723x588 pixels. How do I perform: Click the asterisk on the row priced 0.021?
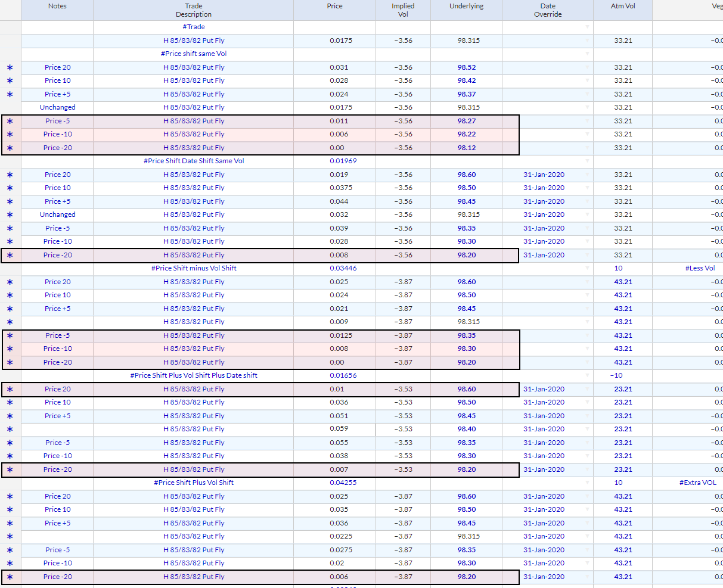[10, 309]
